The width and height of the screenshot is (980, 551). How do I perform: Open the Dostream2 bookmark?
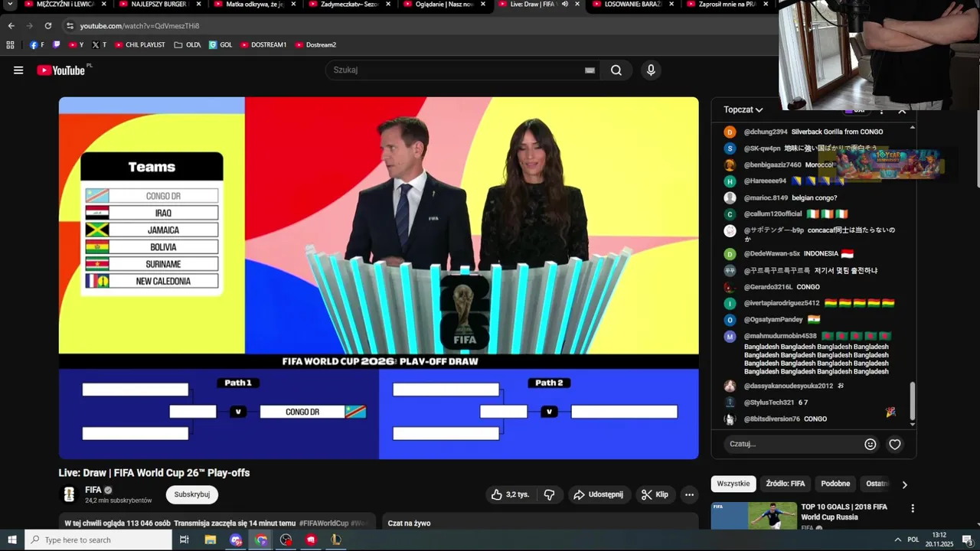tap(315, 44)
